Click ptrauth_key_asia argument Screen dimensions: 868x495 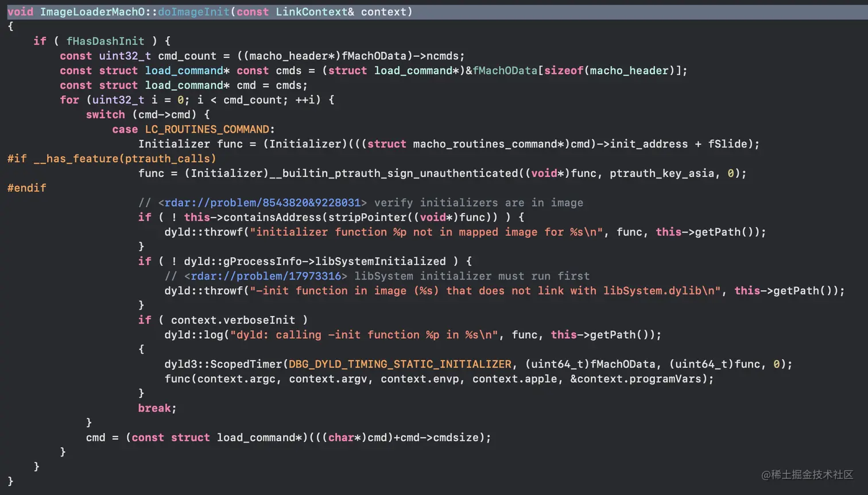pyautogui.click(x=662, y=173)
